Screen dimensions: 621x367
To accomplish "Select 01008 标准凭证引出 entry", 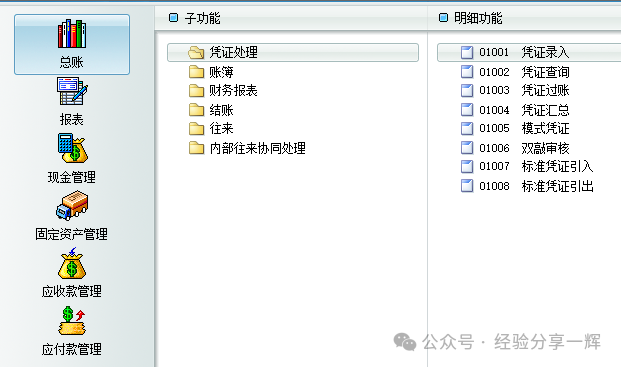I will click(527, 186).
